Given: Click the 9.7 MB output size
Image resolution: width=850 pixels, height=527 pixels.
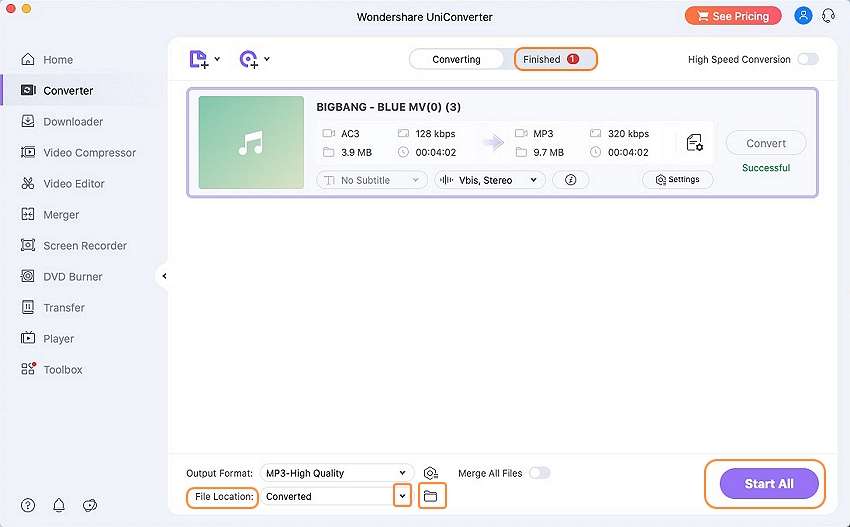Looking at the screenshot, I should (x=548, y=152).
